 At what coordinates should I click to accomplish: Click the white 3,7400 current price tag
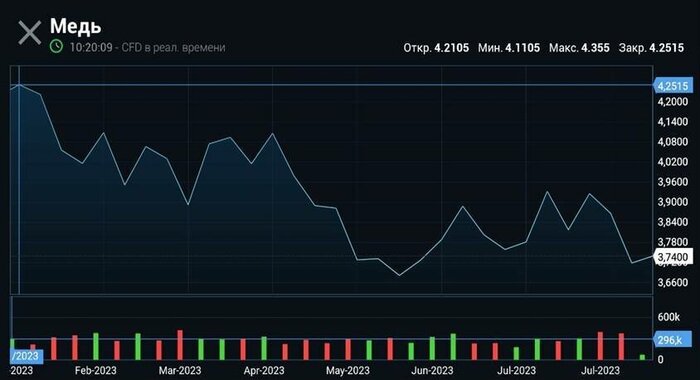pos(673,257)
